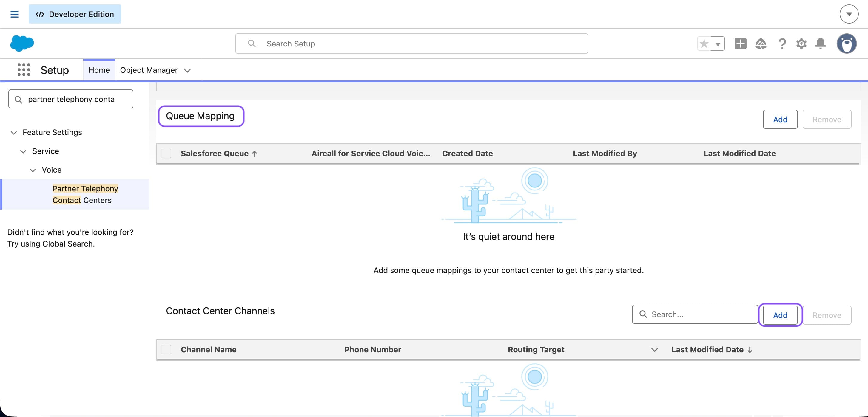Open the help question mark icon
Image resolution: width=868 pixels, height=417 pixels.
tap(782, 44)
